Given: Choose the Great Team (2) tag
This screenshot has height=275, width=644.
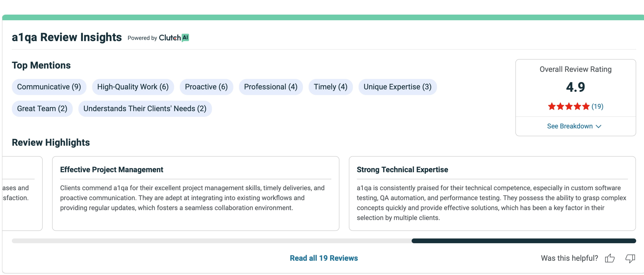Looking at the screenshot, I should [x=42, y=109].
